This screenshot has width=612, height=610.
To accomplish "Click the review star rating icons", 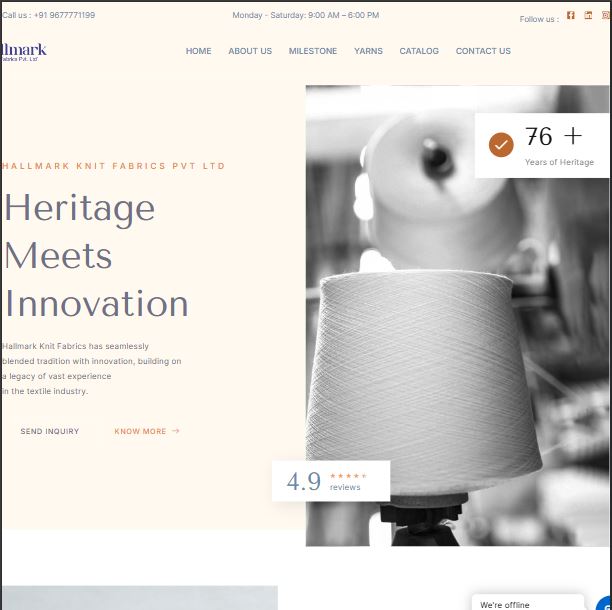I will [348, 476].
